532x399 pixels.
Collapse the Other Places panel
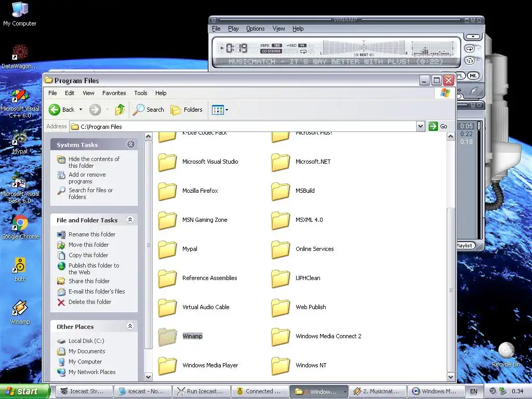point(130,326)
